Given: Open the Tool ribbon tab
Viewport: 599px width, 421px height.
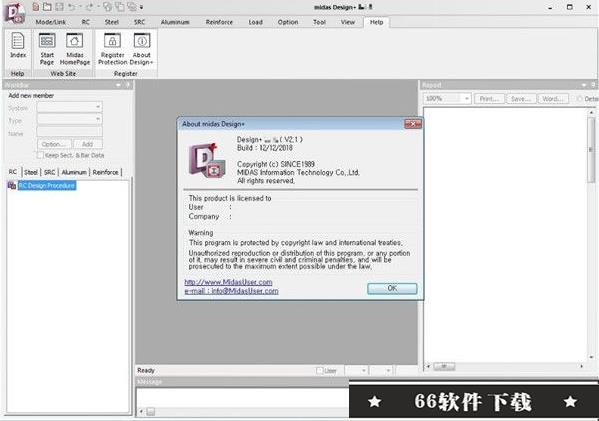Looking at the screenshot, I should click(319, 22).
